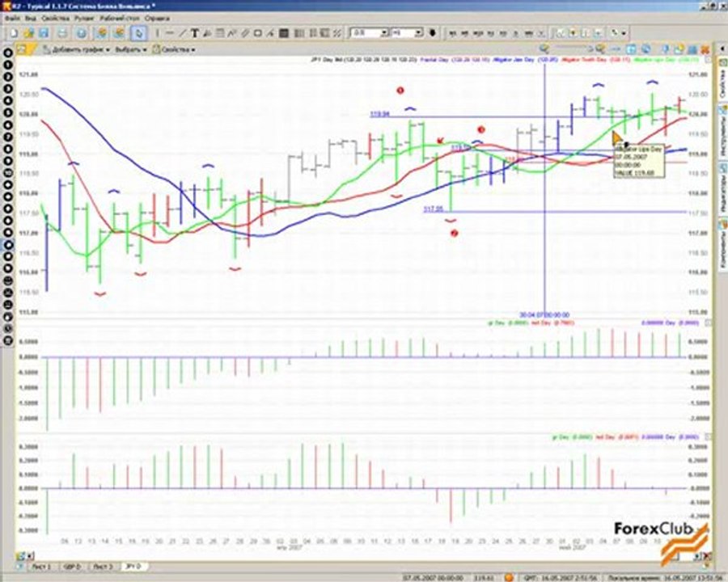Click the 119.94 horizontal level label

tap(380, 114)
